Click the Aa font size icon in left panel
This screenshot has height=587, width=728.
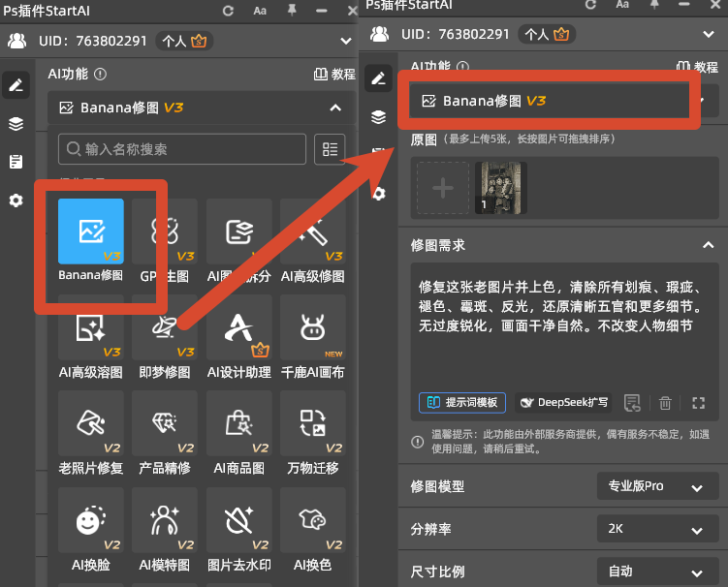[x=260, y=11]
